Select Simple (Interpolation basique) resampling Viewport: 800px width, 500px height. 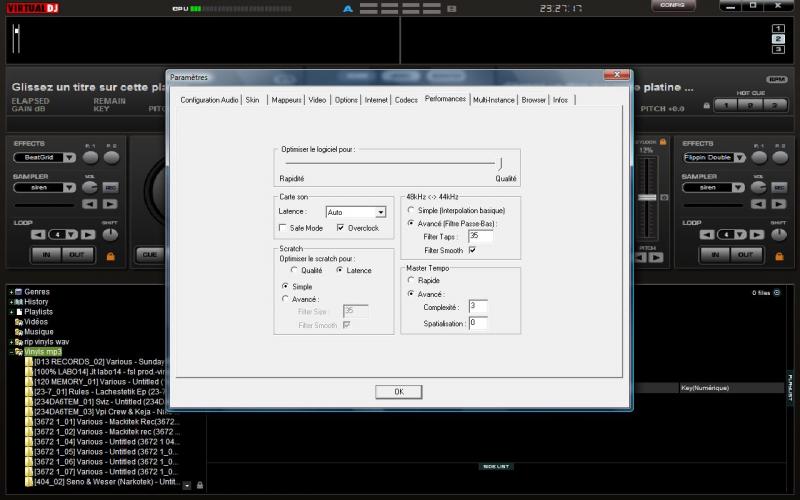[x=411, y=210]
